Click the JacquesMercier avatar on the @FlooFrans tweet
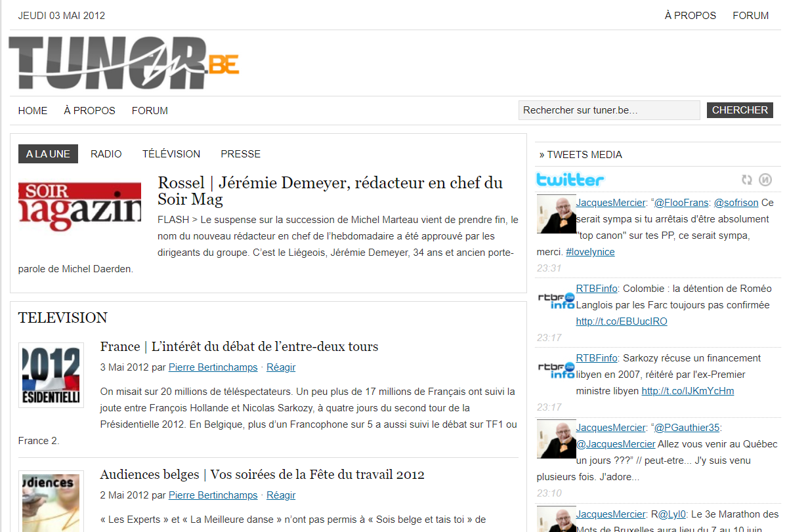The image size is (787, 532). pos(556,214)
